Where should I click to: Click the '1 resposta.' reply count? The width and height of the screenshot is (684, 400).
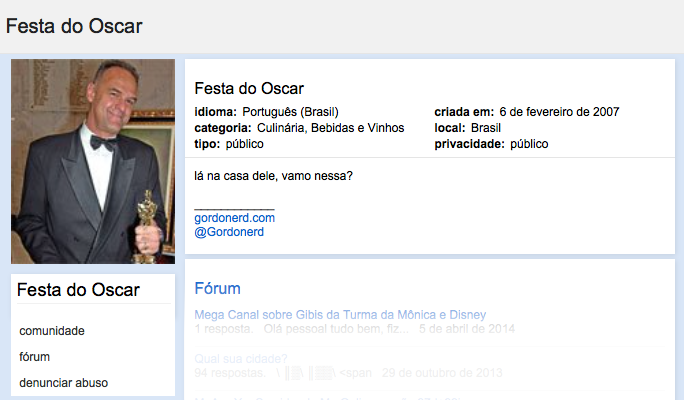coord(224,328)
